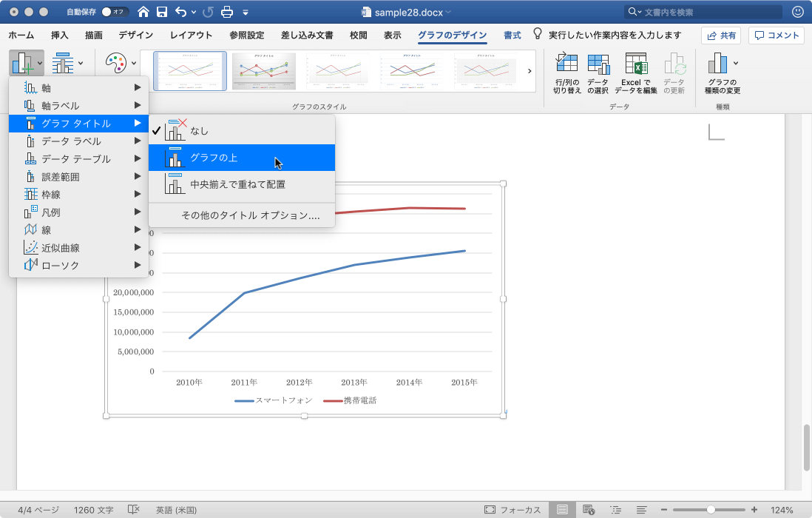This screenshot has height=518, width=812.
Task: Click the zoom in plus button
Action: tap(754, 510)
